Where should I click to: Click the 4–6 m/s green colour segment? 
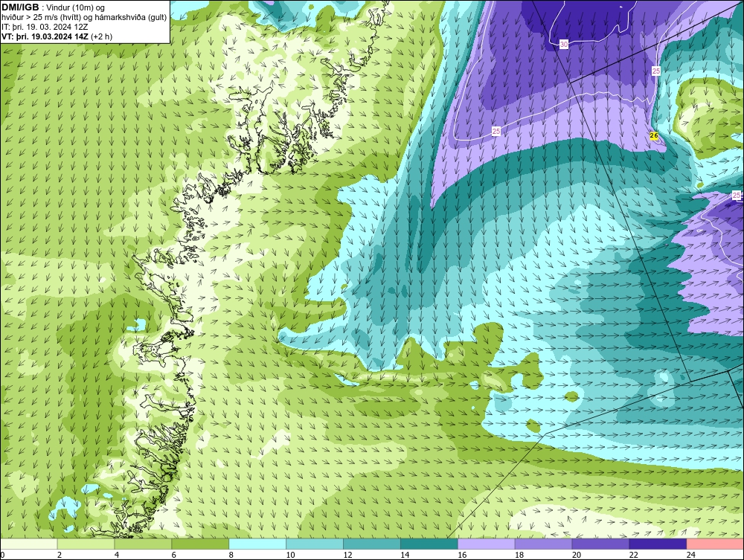[143, 544]
